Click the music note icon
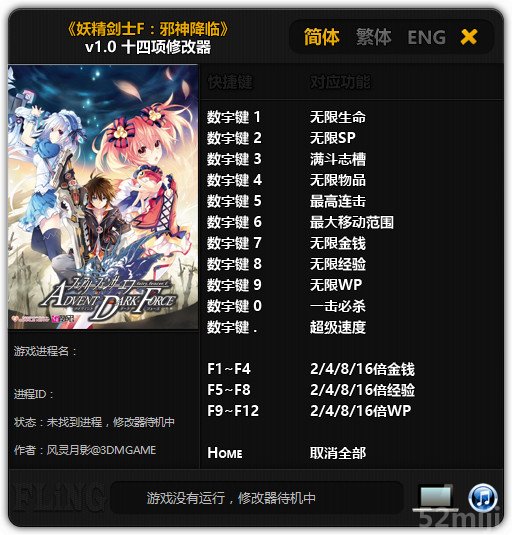The image size is (512, 535). point(483,497)
